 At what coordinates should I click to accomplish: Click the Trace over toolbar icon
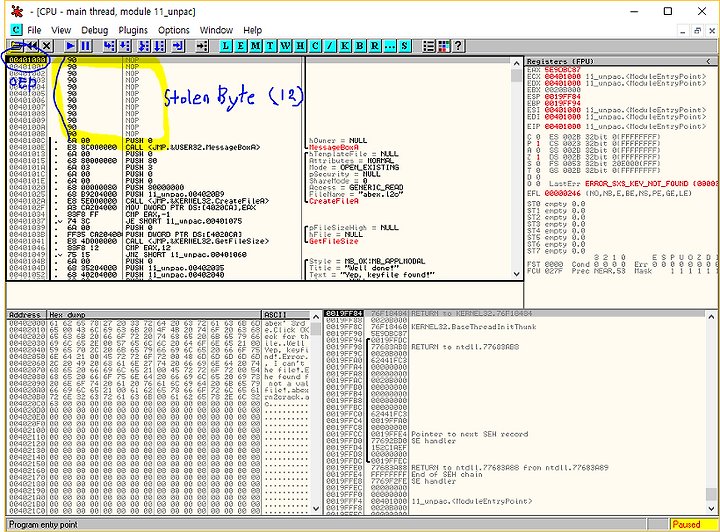(159, 46)
